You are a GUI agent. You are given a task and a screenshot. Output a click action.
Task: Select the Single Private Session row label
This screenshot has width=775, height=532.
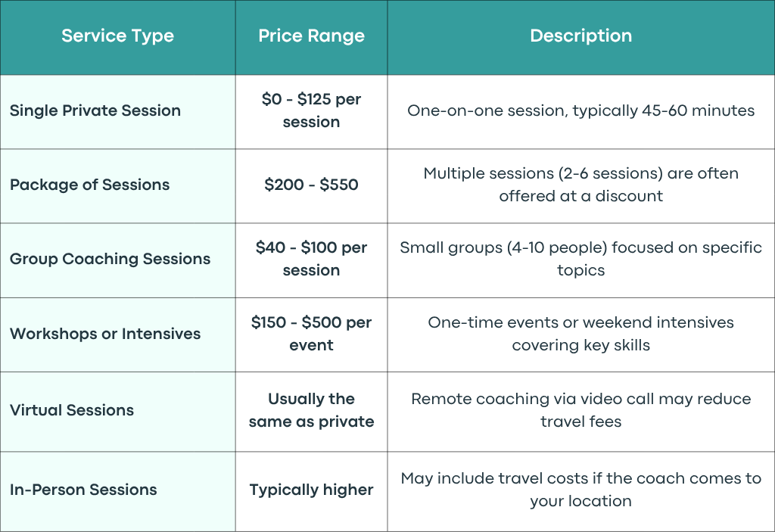[x=95, y=110]
